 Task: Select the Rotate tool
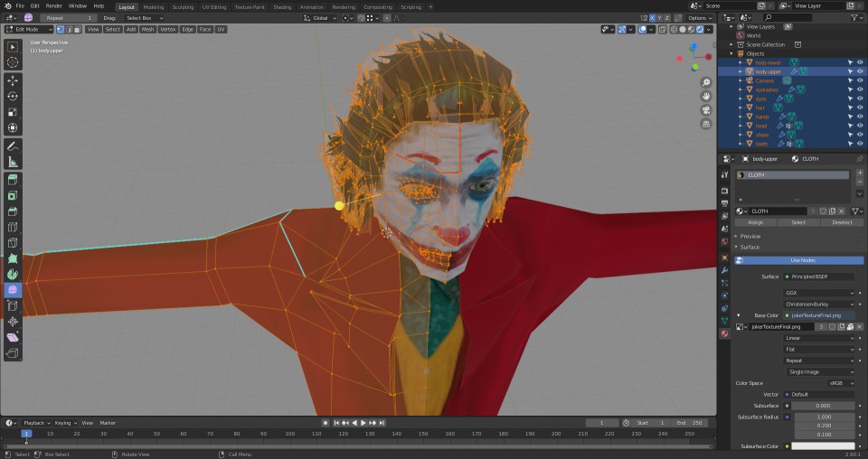(x=12, y=96)
